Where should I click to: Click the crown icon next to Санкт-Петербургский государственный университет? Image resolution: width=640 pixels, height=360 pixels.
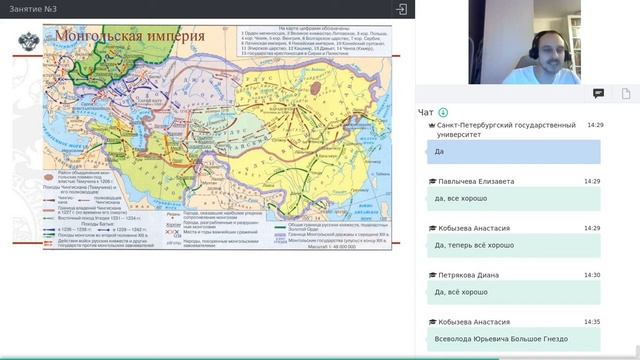[x=432, y=125]
